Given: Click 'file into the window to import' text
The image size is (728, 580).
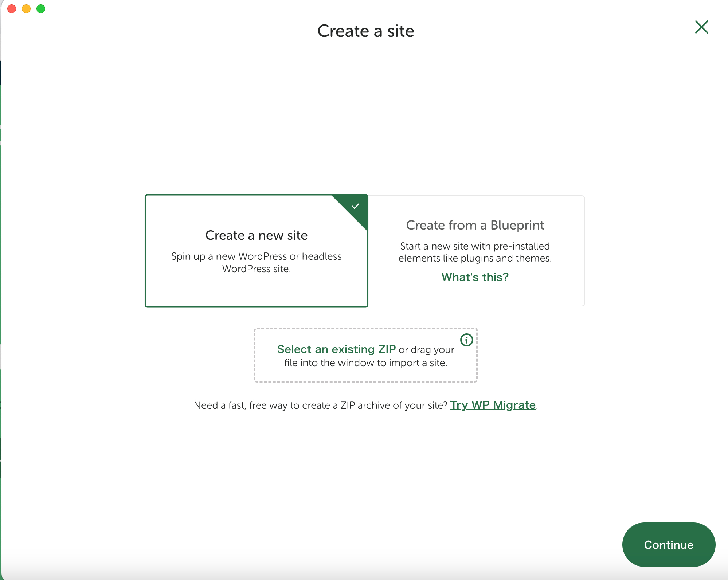Looking at the screenshot, I should (365, 363).
